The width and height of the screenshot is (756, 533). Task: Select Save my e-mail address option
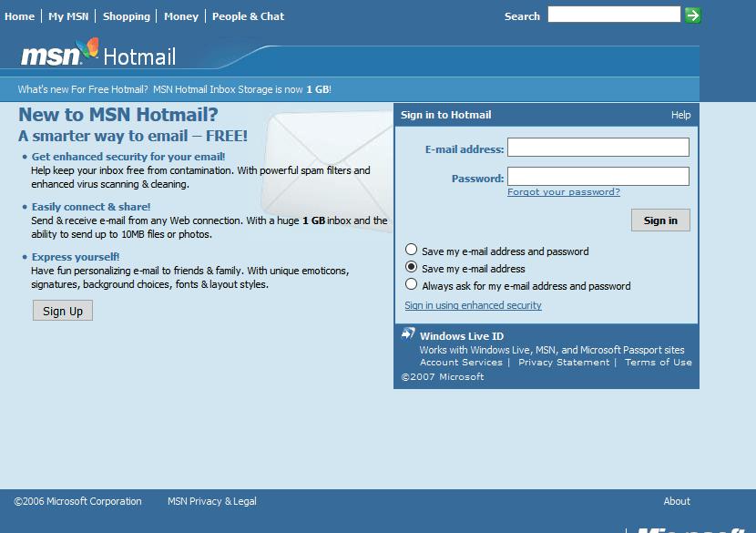click(411, 267)
